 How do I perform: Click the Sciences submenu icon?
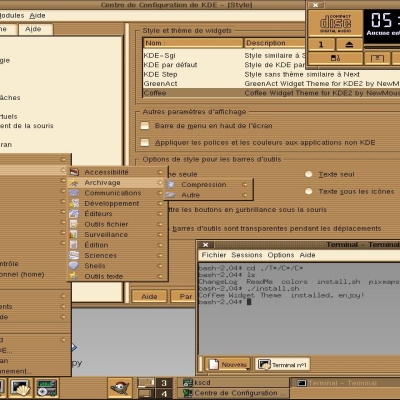click(74, 255)
